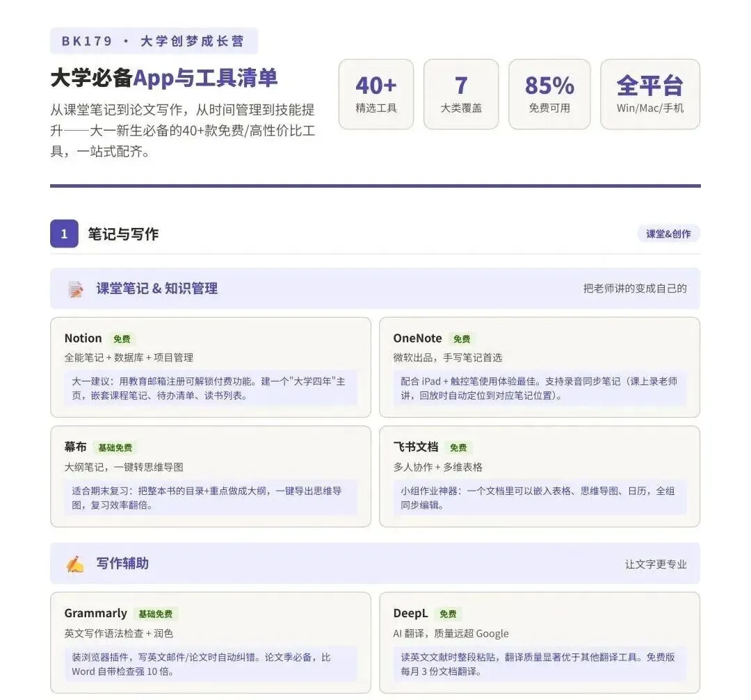
Task: Click the 幕布 tip starting 适合期末复习
Action: click(211, 498)
